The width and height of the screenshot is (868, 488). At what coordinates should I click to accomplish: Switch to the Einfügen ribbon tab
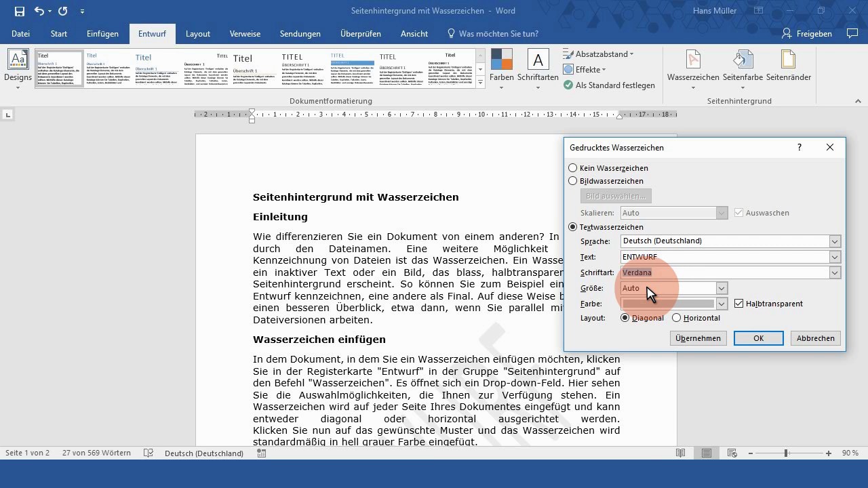[102, 33]
